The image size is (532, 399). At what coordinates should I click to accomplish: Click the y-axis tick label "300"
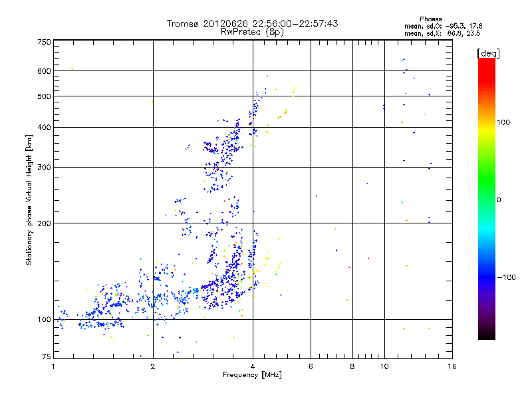(x=44, y=167)
